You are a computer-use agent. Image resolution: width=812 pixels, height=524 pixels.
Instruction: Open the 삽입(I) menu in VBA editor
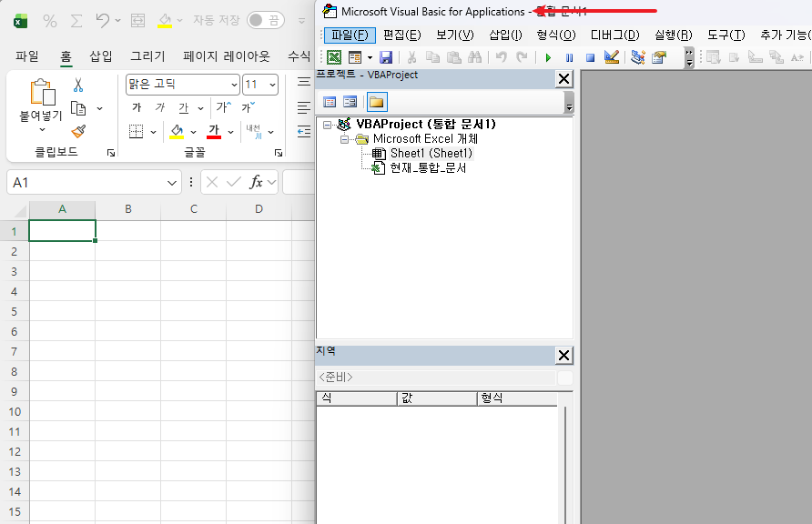click(505, 35)
